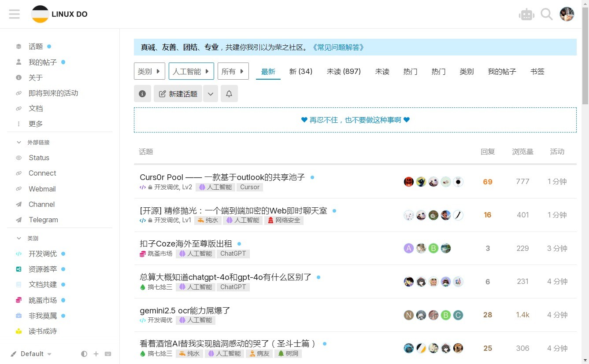The image size is (589, 364).
Task: Open the 《常见问题解答》 link
Action: point(338,47)
